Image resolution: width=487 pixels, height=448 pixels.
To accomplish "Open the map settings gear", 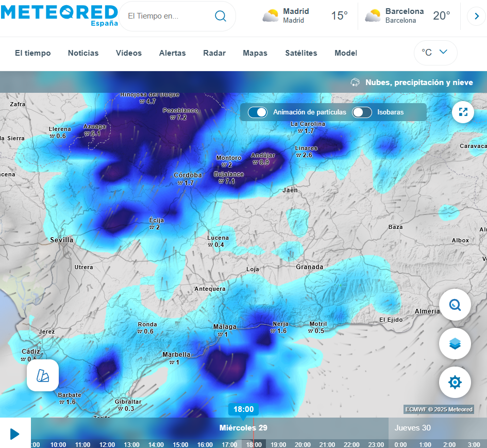I will 455,382.
